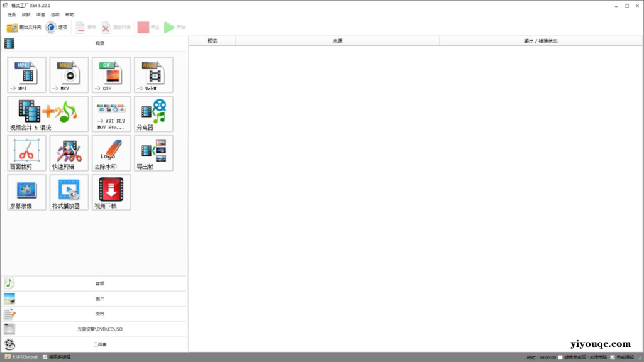Open the video crop tool (画面裁剪)
The width and height of the screenshot is (644, 362).
[x=27, y=153]
